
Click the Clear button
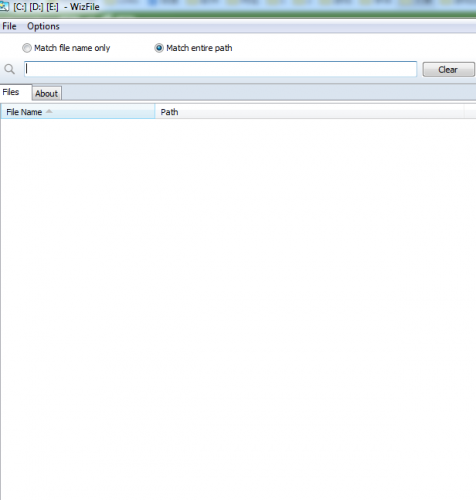(x=448, y=69)
